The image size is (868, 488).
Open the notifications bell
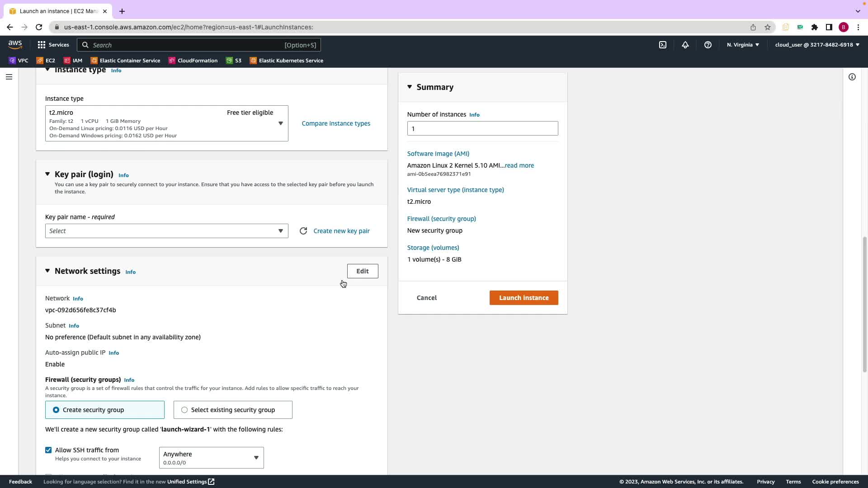[685, 45]
